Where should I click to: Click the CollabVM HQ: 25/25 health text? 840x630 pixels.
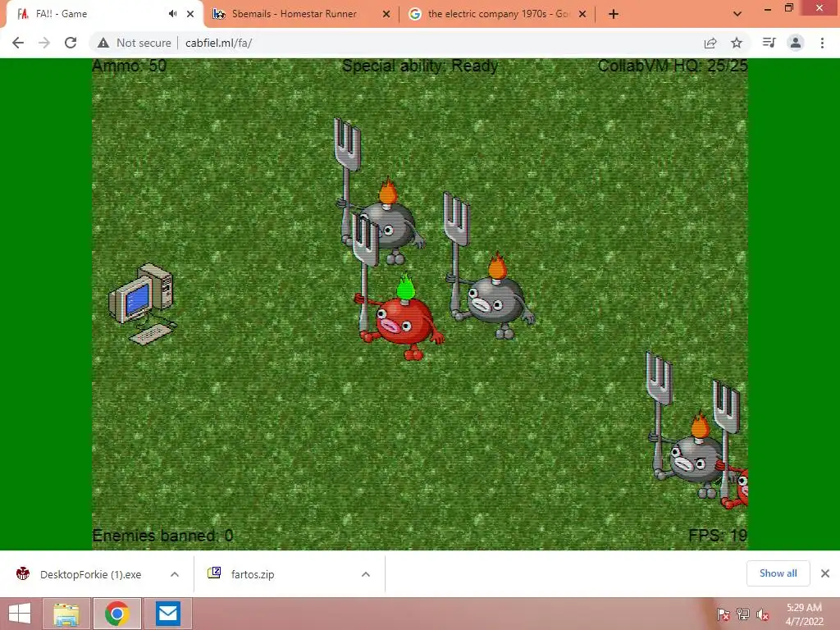pyautogui.click(x=673, y=66)
